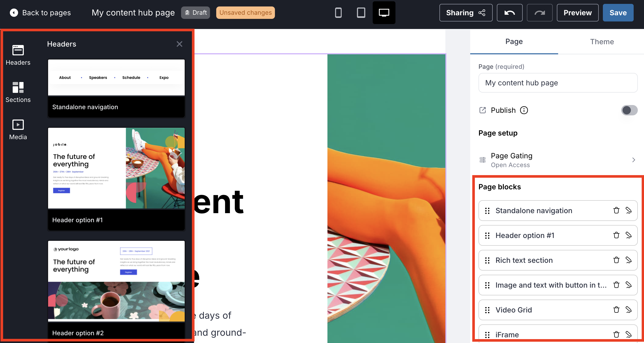Screen dimensions: 644x343
Task: Switch to tablet device preview
Action: coord(361,13)
